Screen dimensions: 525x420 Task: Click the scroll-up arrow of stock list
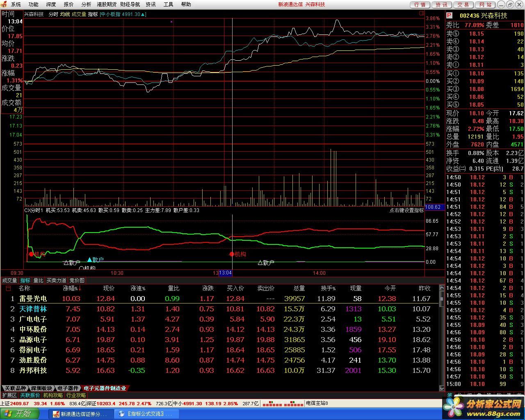coord(442,288)
